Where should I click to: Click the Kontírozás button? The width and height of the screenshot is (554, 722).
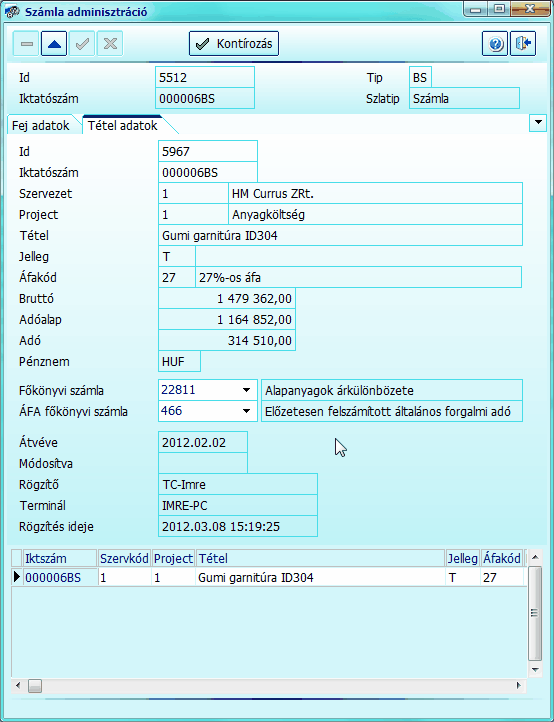click(234, 44)
